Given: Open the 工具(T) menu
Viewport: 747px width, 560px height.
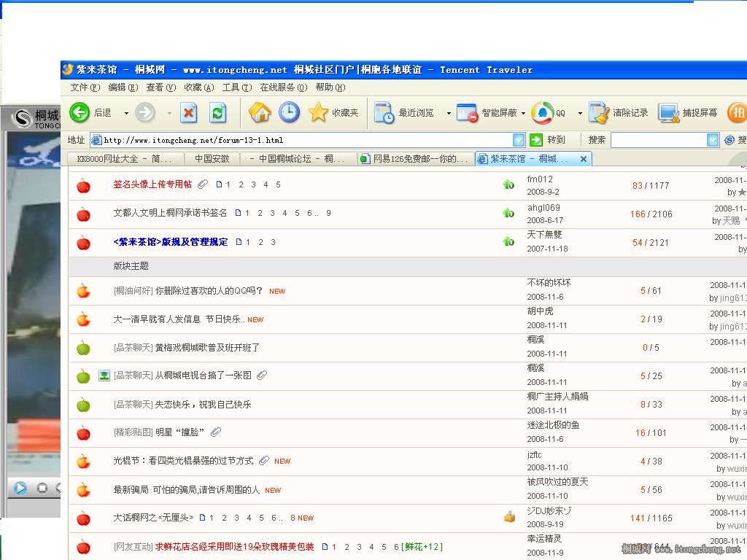Looking at the screenshot, I should [236, 87].
